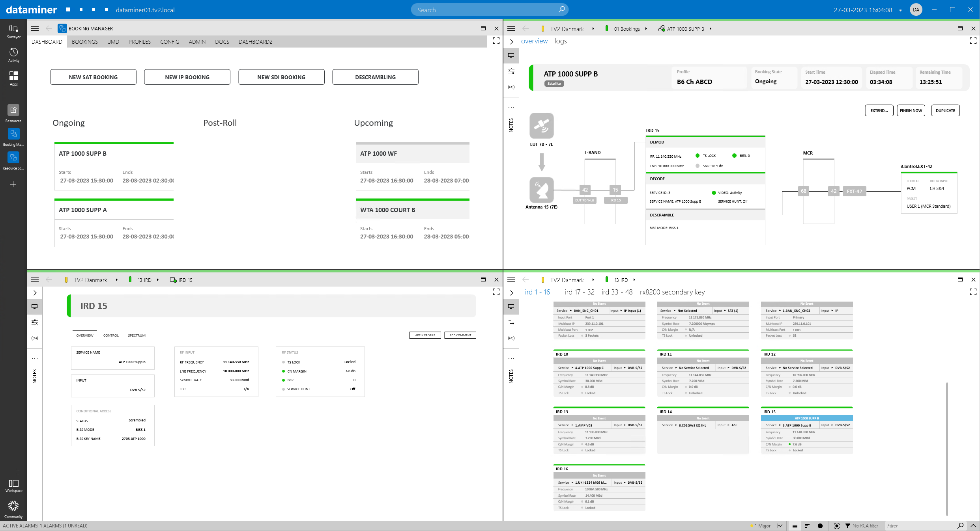
Task: Expand the 13 IRD breadcrumb arrow in the IRD 15 pane
Action: 157,280
